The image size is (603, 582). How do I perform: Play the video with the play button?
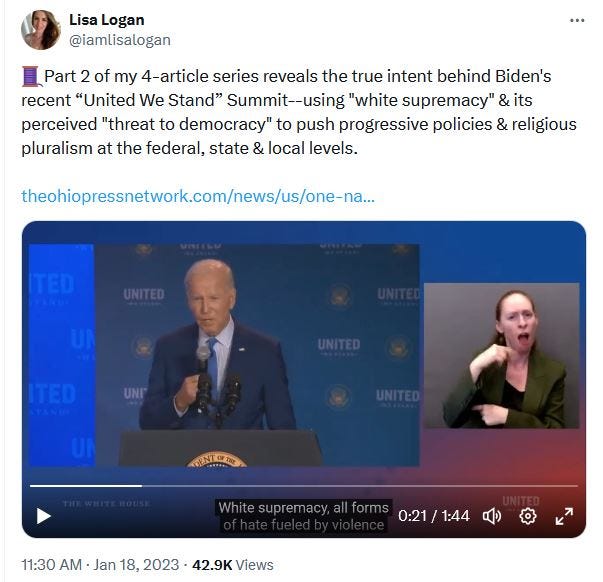coord(43,516)
